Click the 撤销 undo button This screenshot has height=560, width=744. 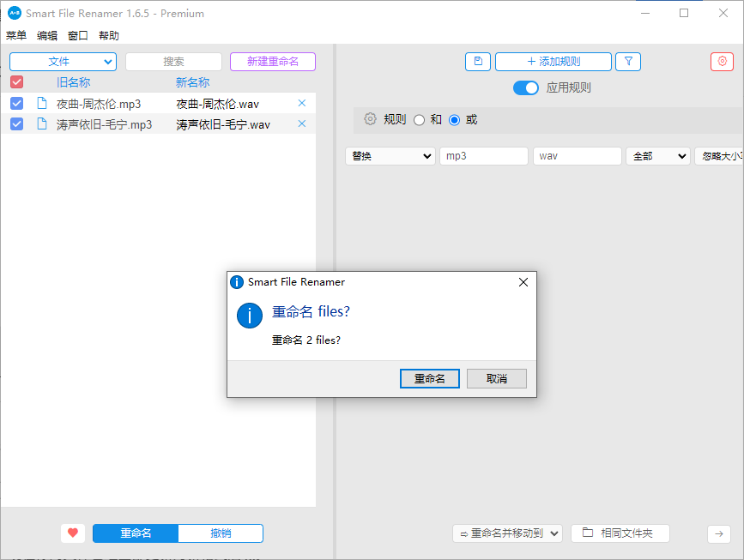coord(221,533)
